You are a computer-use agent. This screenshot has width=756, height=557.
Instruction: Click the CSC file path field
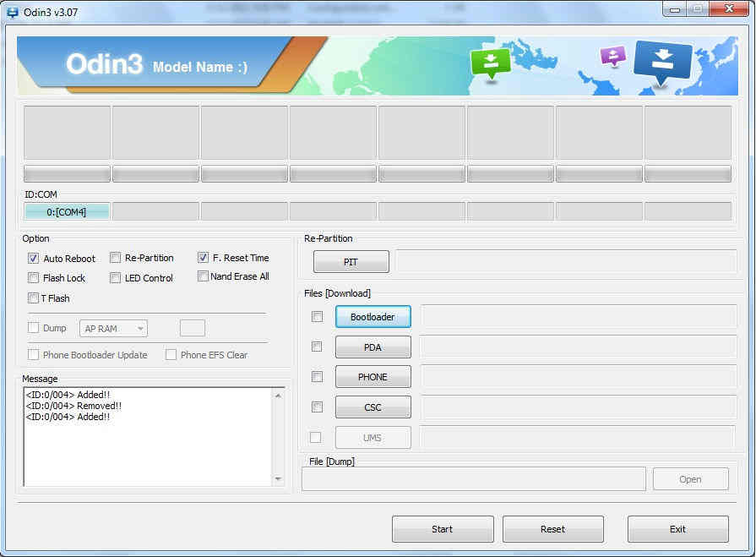579,407
